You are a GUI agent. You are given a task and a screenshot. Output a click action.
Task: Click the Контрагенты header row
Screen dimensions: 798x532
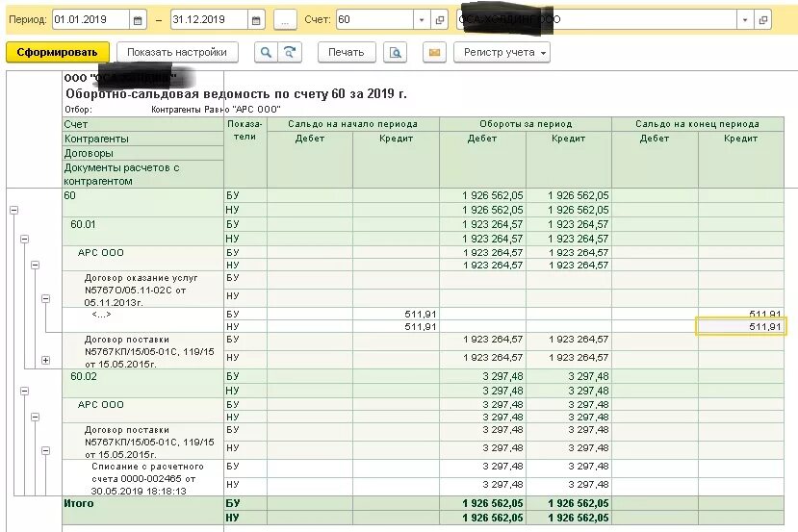click(x=143, y=139)
